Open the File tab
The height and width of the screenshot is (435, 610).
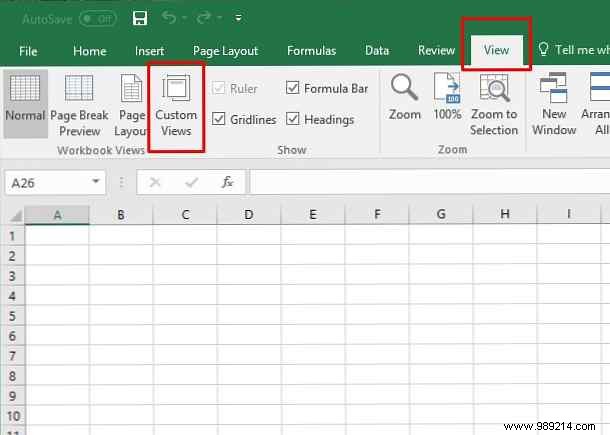[28, 51]
